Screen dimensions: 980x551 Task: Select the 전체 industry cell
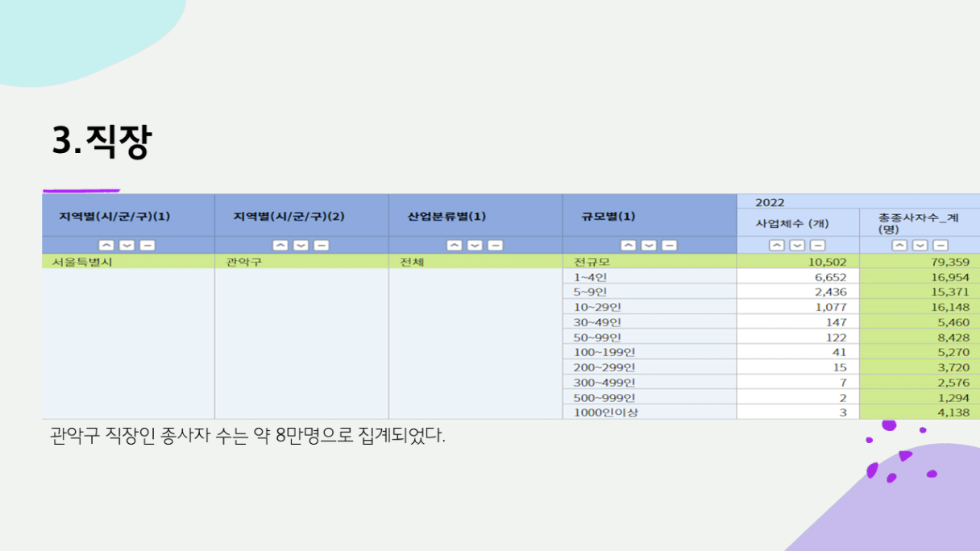pyautogui.click(x=411, y=262)
